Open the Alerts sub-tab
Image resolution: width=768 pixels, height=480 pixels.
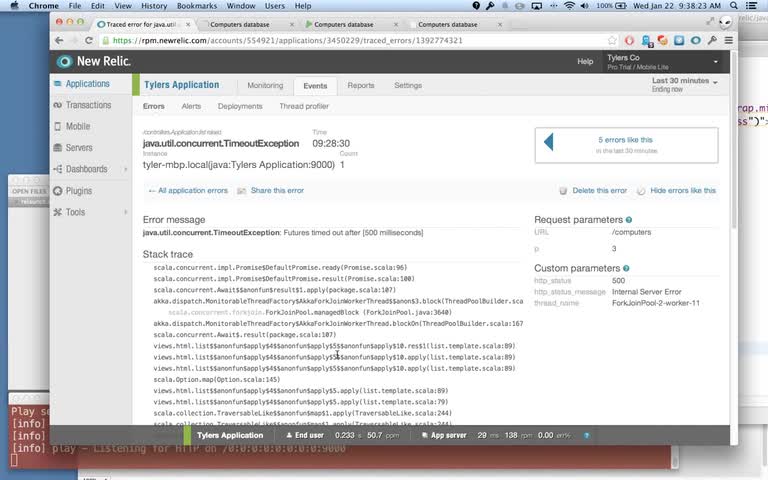tap(191, 106)
